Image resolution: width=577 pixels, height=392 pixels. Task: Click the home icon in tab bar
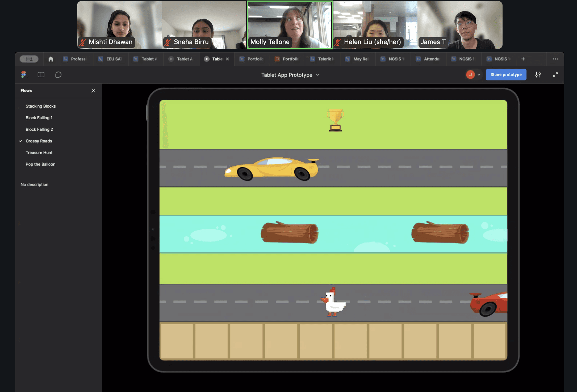click(51, 59)
